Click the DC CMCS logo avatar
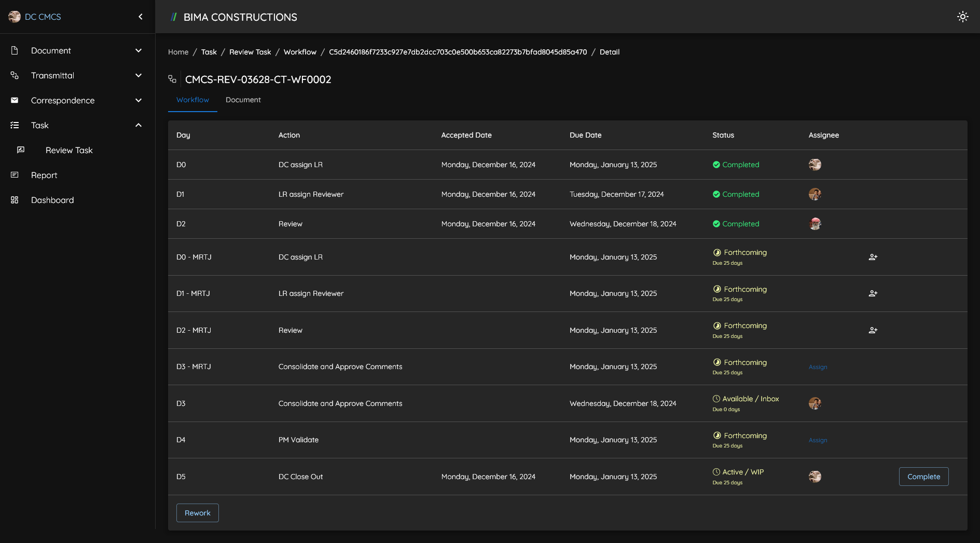 click(x=15, y=17)
